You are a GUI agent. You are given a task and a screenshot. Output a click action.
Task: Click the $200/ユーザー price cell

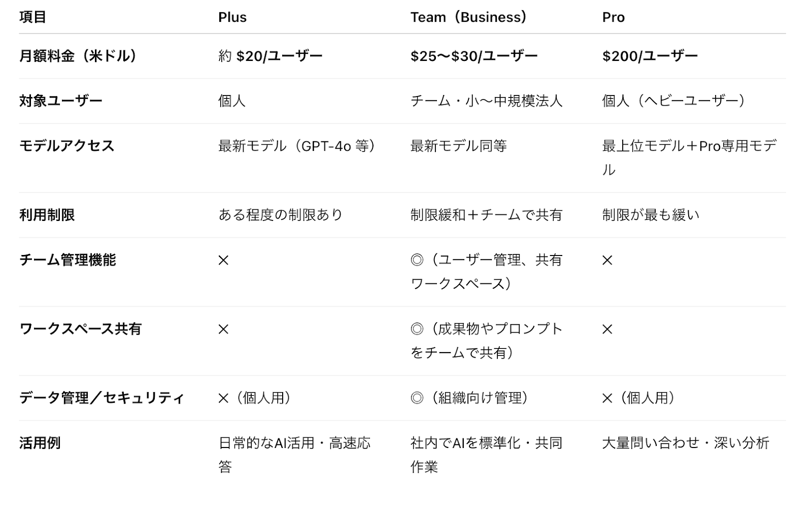tap(650, 56)
